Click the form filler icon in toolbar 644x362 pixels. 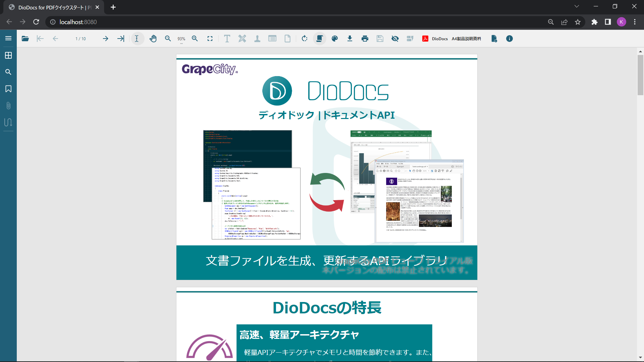click(x=410, y=39)
